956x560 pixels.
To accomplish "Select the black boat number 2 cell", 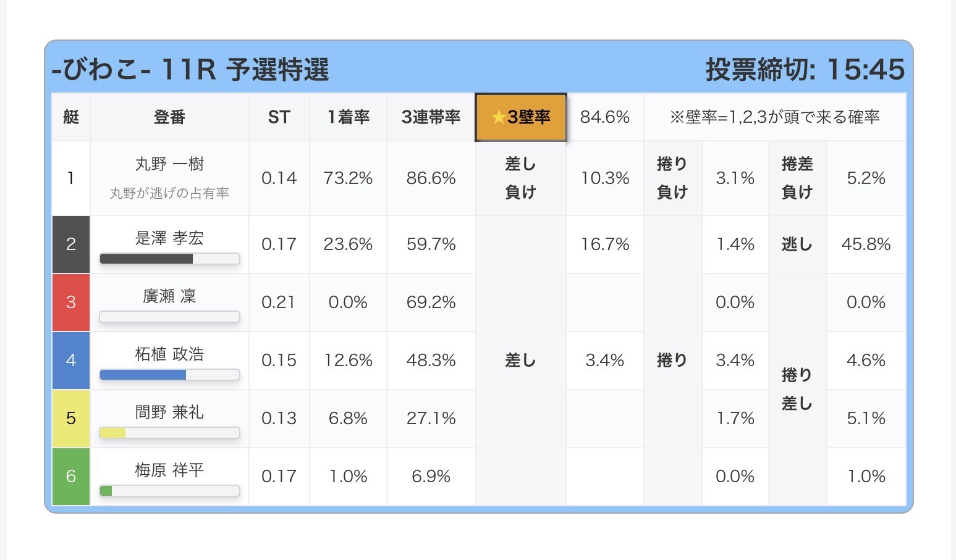I will [x=71, y=244].
